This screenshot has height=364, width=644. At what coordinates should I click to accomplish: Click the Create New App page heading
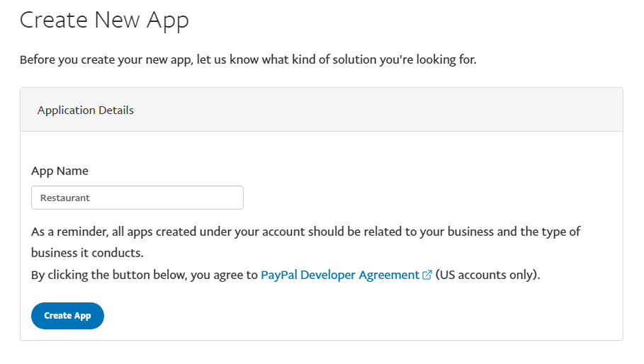click(104, 20)
